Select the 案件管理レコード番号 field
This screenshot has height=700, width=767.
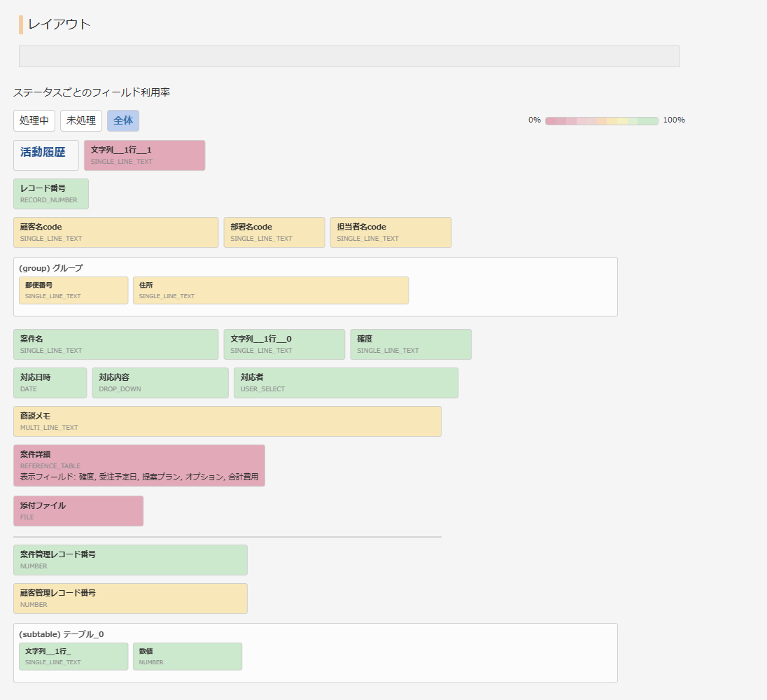pyautogui.click(x=130, y=559)
